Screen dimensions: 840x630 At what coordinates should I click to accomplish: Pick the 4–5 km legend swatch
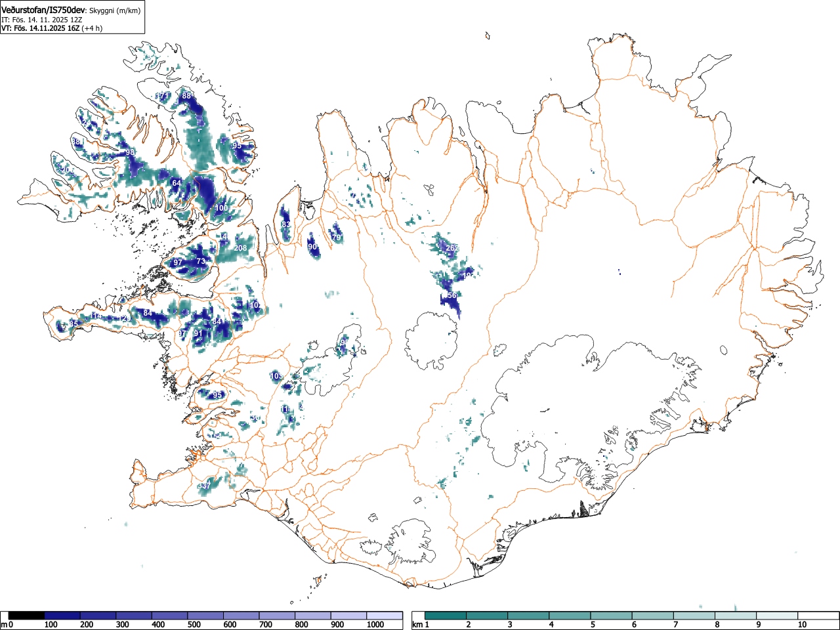pos(570,616)
